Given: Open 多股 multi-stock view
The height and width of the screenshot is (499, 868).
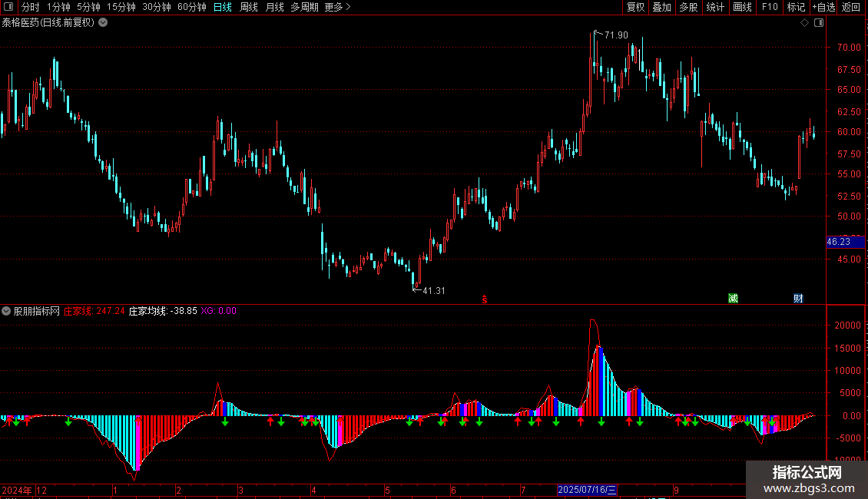Looking at the screenshot, I should 688,7.
